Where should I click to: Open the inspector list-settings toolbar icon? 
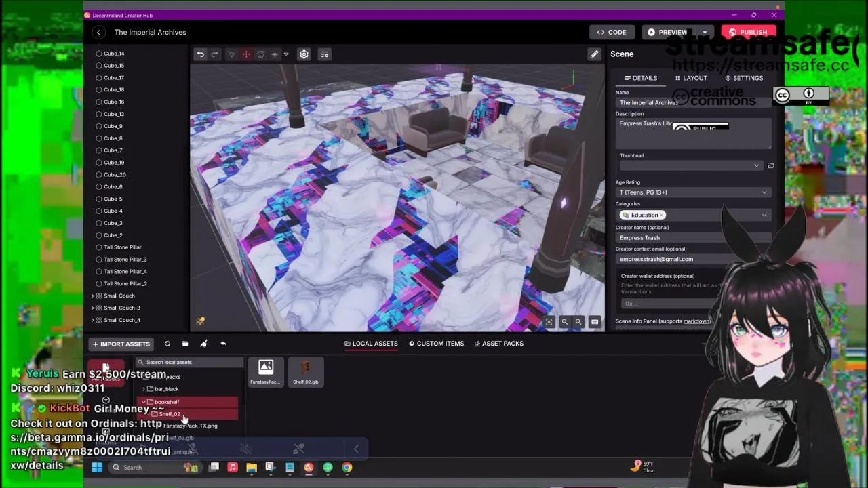point(325,54)
